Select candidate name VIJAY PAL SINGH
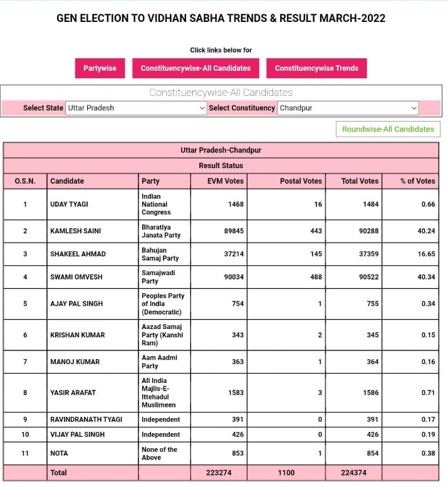This screenshot has height=487, width=448. [x=77, y=434]
